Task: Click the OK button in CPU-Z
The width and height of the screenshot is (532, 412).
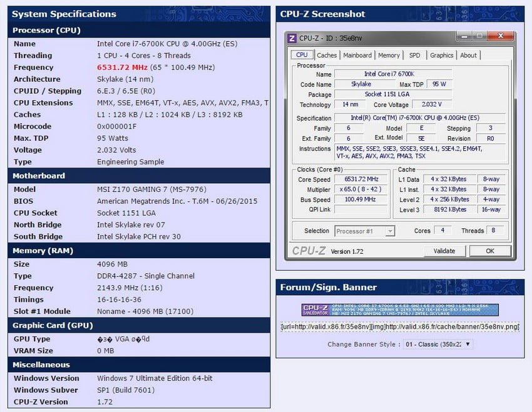Action: coord(489,251)
